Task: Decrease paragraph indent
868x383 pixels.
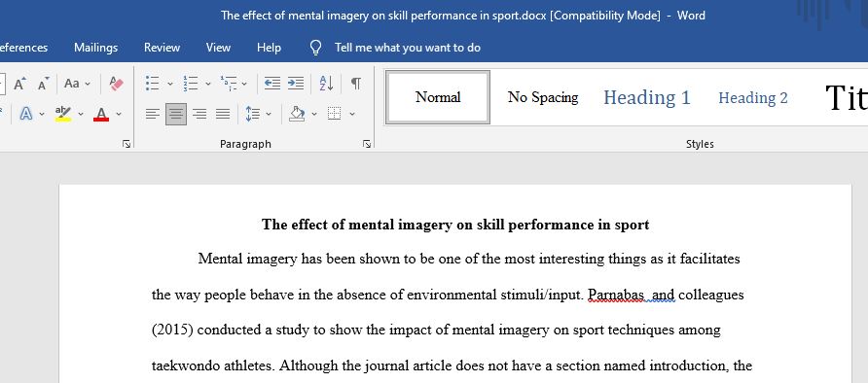Action: click(271, 84)
